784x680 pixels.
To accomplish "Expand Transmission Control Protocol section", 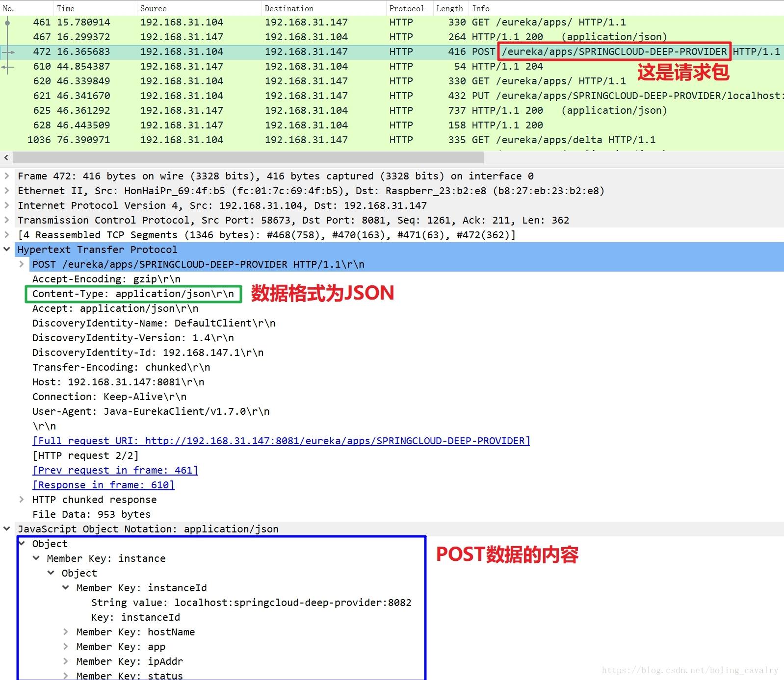I will pos(7,220).
